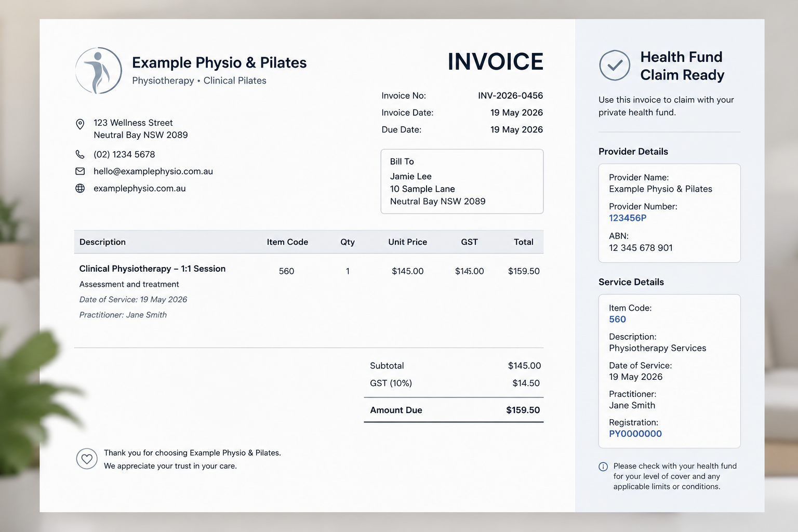Click the Item Code column header

(x=287, y=242)
